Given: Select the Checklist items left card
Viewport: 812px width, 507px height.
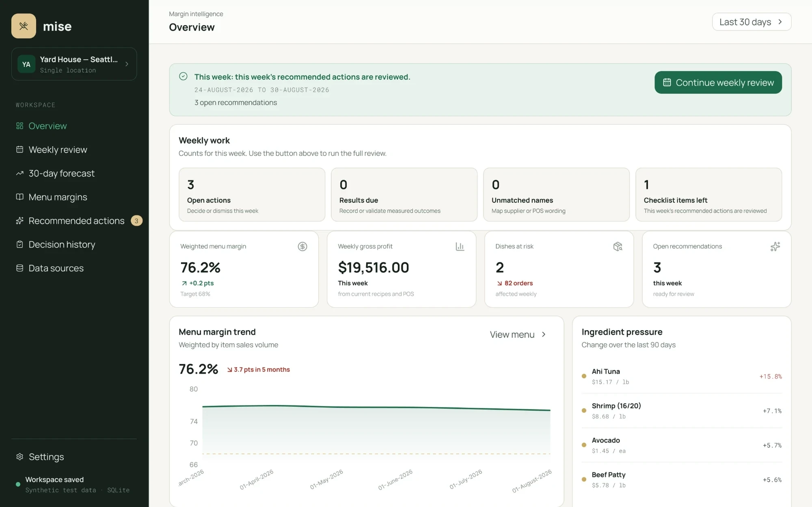Looking at the screenshot, I should tap(708, 195).
